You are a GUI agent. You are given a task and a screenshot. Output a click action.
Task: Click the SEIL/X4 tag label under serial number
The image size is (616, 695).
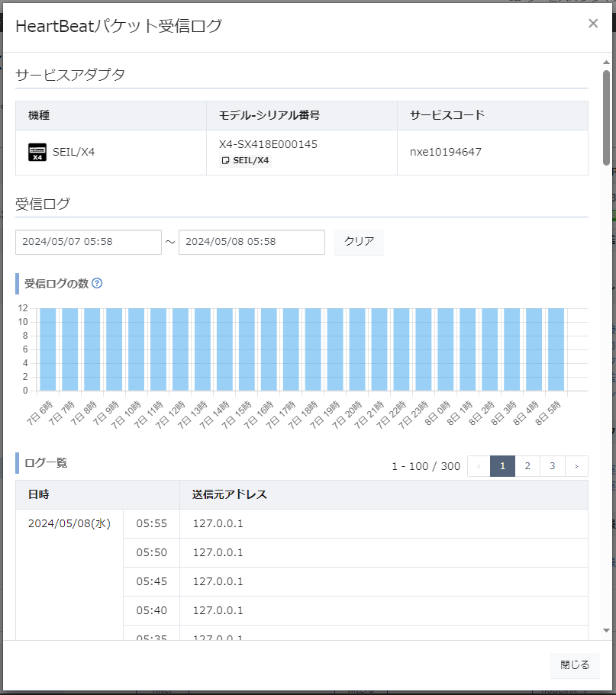246,160
